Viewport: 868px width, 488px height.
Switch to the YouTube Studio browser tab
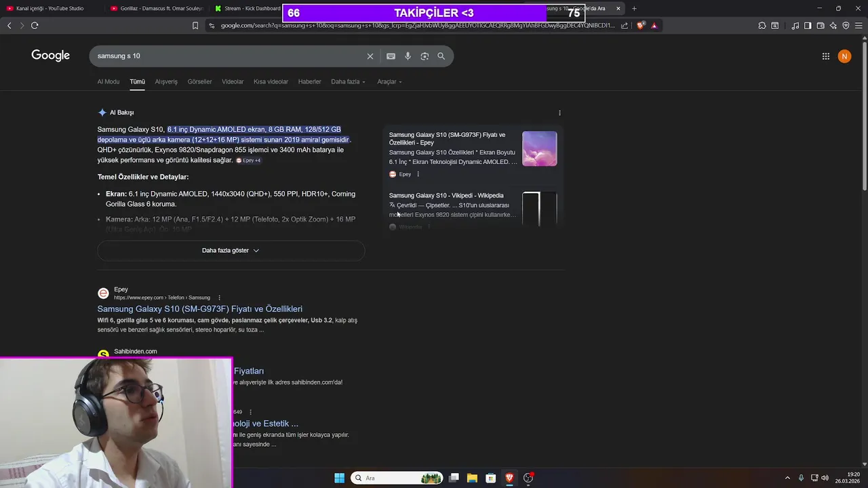coord(45,9)
